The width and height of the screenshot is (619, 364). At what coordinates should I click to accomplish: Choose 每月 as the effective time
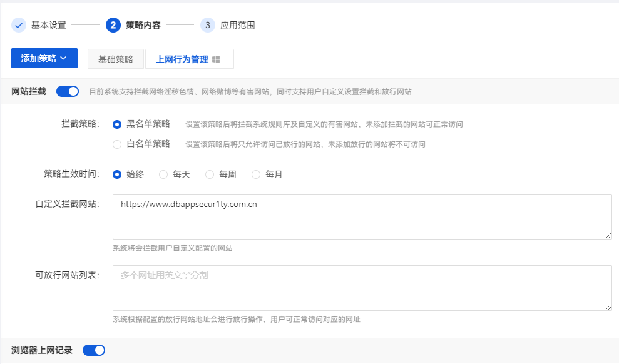[x=256, y=174]
